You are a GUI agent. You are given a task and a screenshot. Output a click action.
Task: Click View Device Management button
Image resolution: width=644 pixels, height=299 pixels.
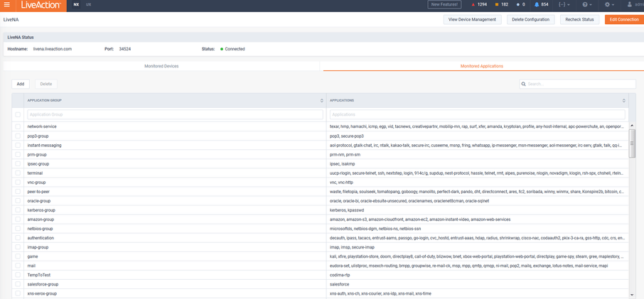tap(472, 19)
